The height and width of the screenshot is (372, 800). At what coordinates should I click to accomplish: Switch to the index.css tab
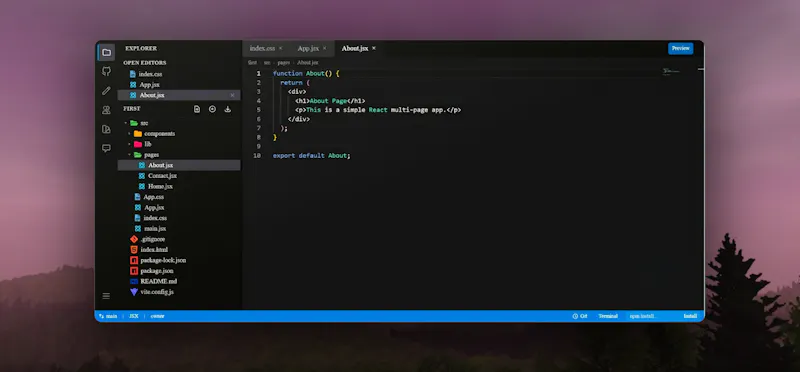click(262, 48)
